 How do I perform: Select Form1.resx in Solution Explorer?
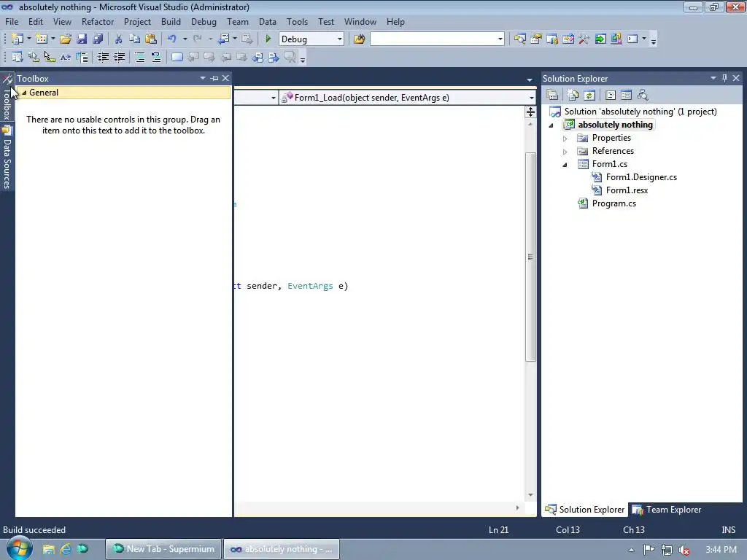coord(627,190)
